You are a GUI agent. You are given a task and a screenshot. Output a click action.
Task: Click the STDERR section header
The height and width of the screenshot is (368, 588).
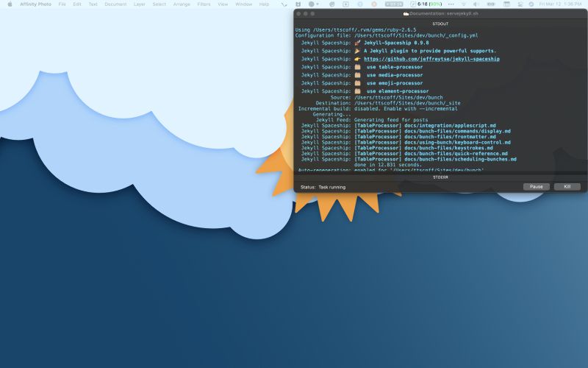pyautogui.click(x=440, y=177)
